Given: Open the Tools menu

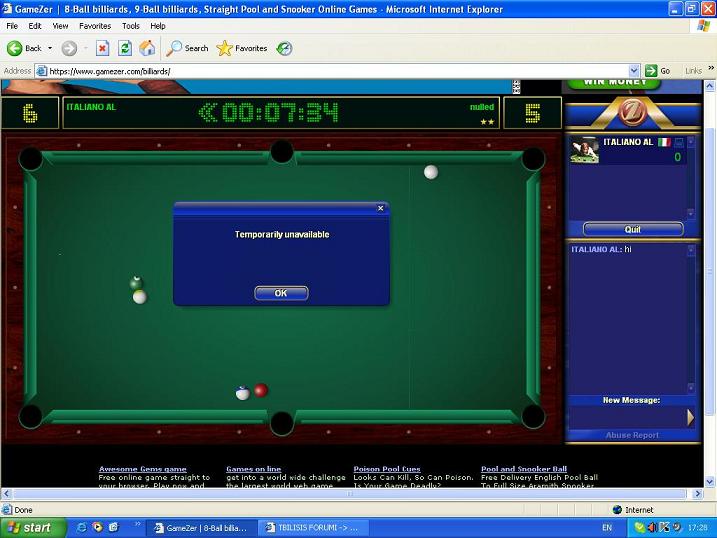Looking at the screenshot, I should (x=130, y=26).
